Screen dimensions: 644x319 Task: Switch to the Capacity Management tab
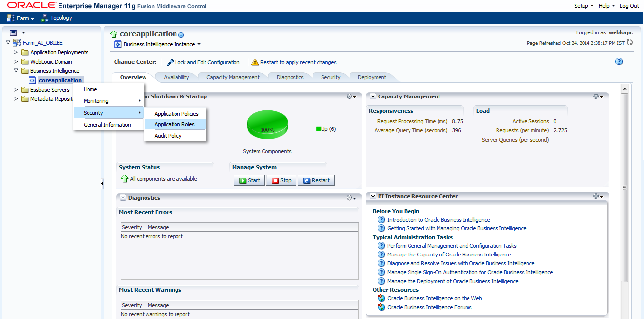233,77
